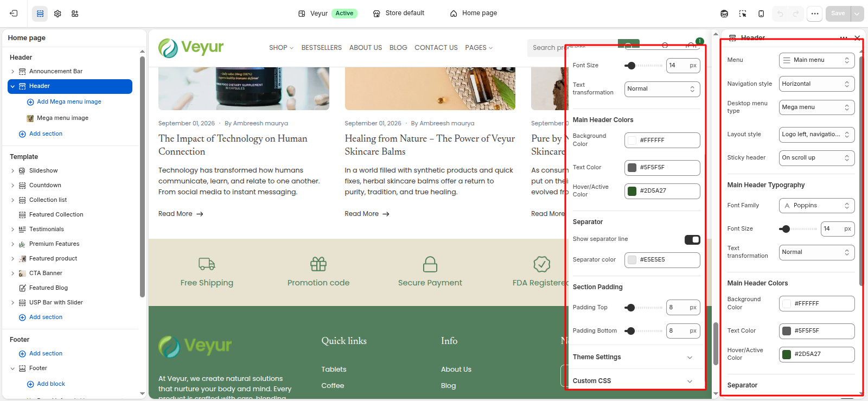
Task: Redo the last change
Action: point(796,14)
